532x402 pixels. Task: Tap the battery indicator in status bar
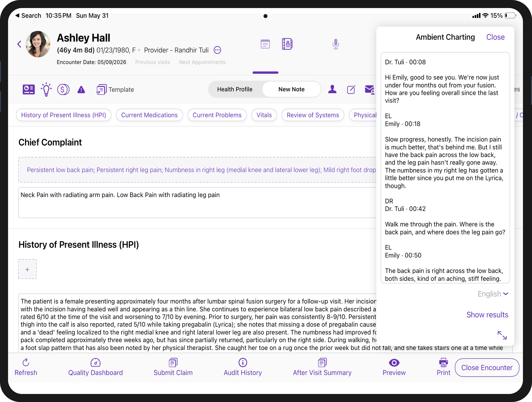pos(510,16)
